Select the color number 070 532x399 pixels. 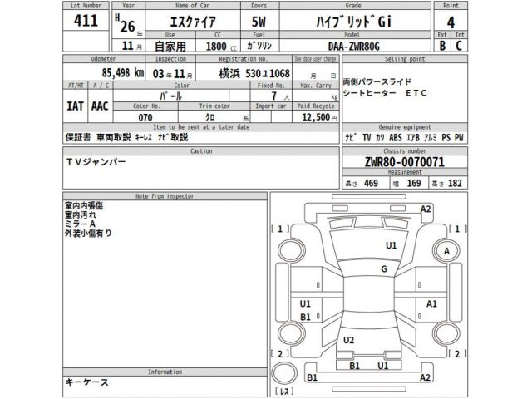point(145,117)
